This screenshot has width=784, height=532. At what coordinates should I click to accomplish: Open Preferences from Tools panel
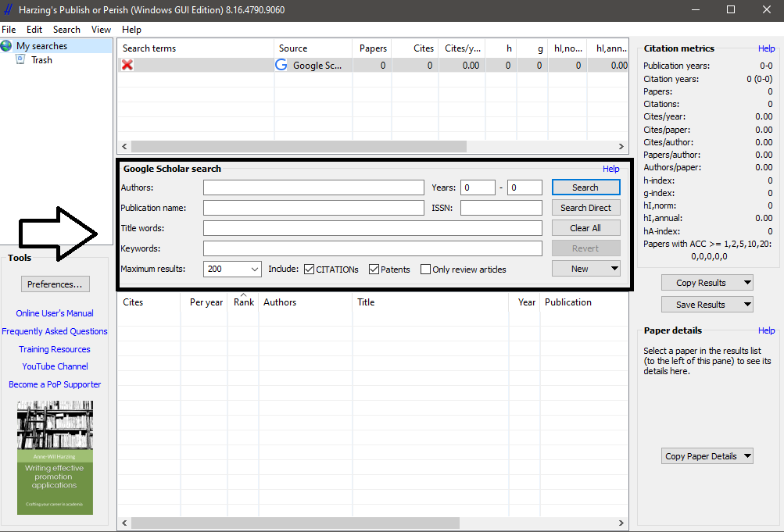[x=55, y=284]
